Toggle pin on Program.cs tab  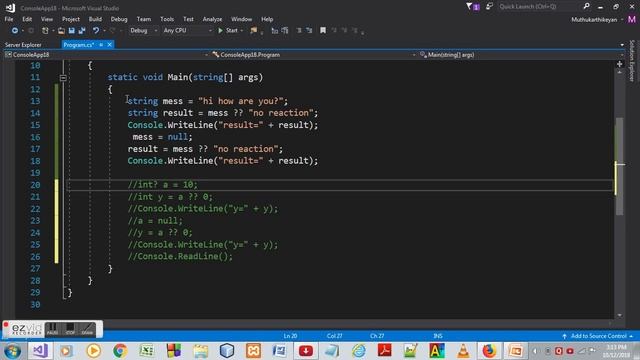pos(101,45)
